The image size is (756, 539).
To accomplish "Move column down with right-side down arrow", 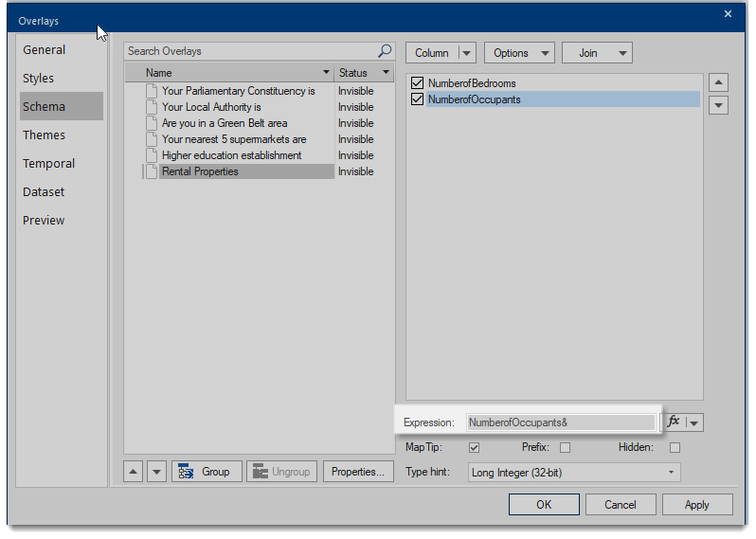I will tap(718, 105).
